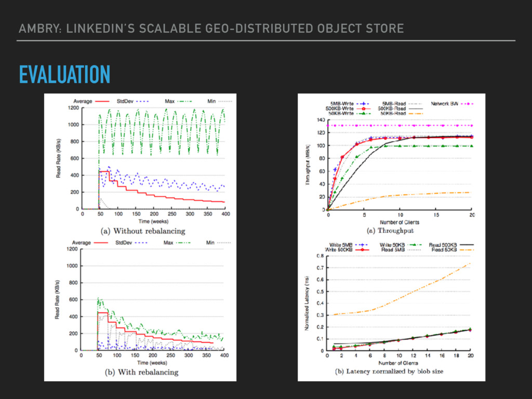
Task: Click "Max" legend in With rebalancing chart
Action: pyautogui.click(x=168, y=243)
